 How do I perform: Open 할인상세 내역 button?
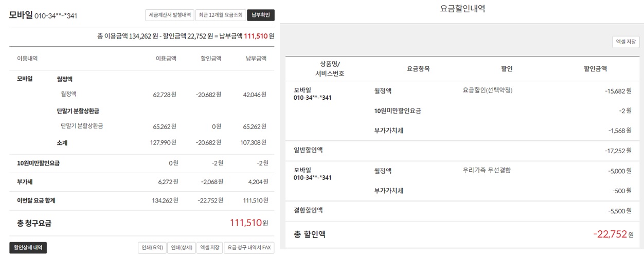[28, 248]
